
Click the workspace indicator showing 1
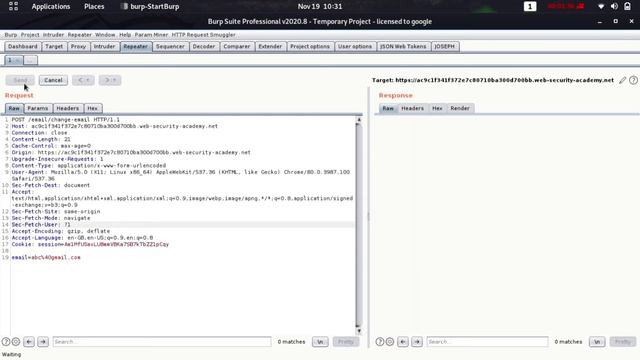pyautogui.click(x=530, y=7)
